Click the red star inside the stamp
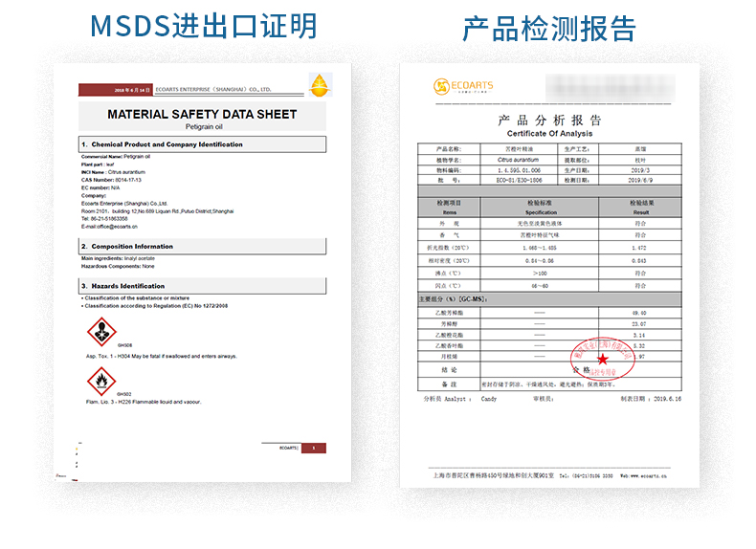756x549 pixels. click(603, 359)
